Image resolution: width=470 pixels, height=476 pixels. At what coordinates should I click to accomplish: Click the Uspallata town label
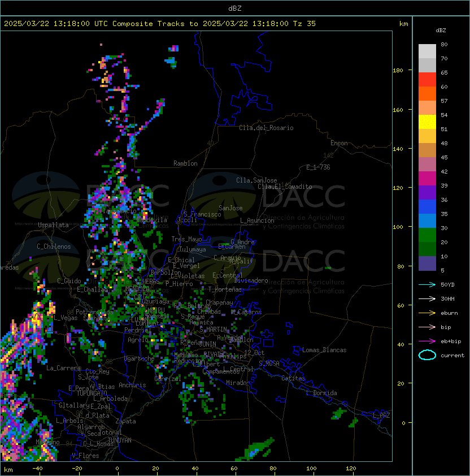point(53,225)
